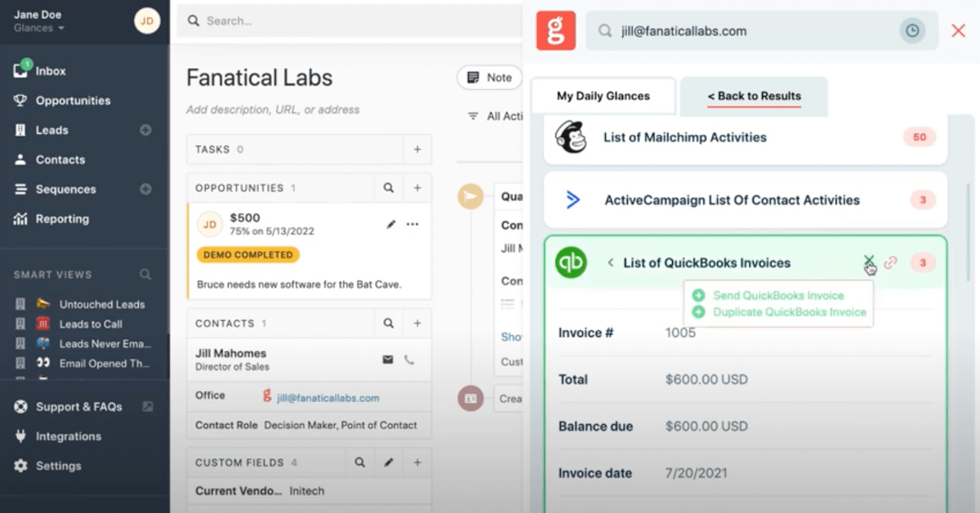
Task: Click the Demo Completed status badge
Action: [x=248, y=255]
